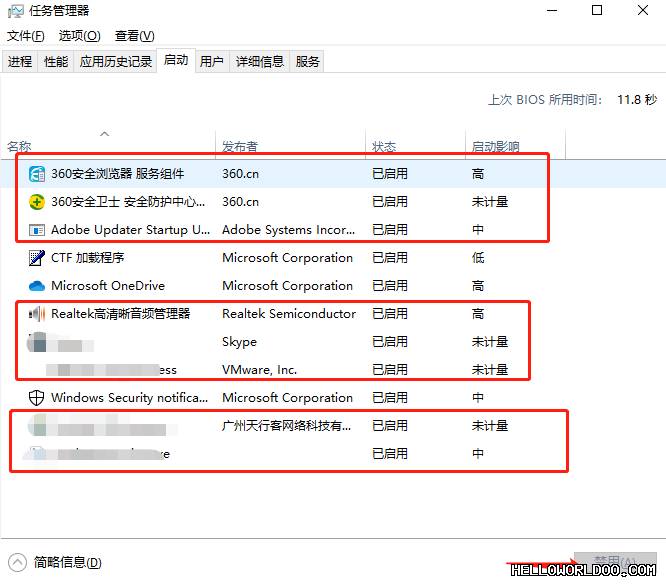Viewport: 666px width, 587px height.
Task: Select the Windows Security notification row name
Action: [130, 398]
